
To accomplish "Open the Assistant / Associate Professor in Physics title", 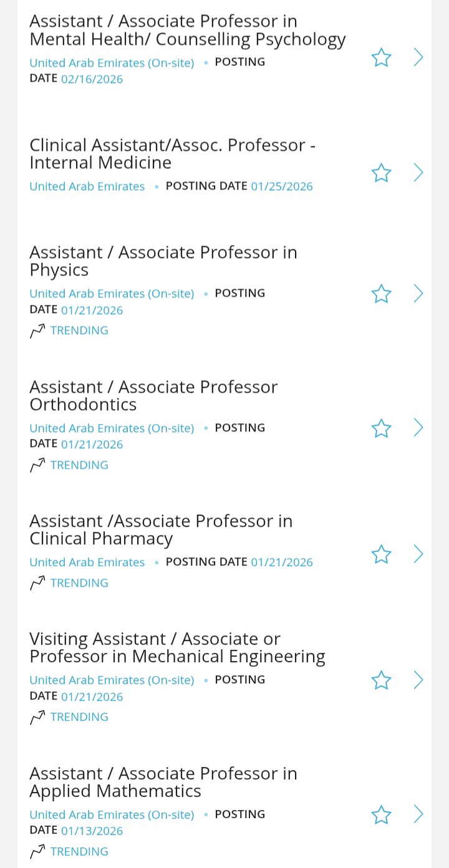I will tap(163, 261).
